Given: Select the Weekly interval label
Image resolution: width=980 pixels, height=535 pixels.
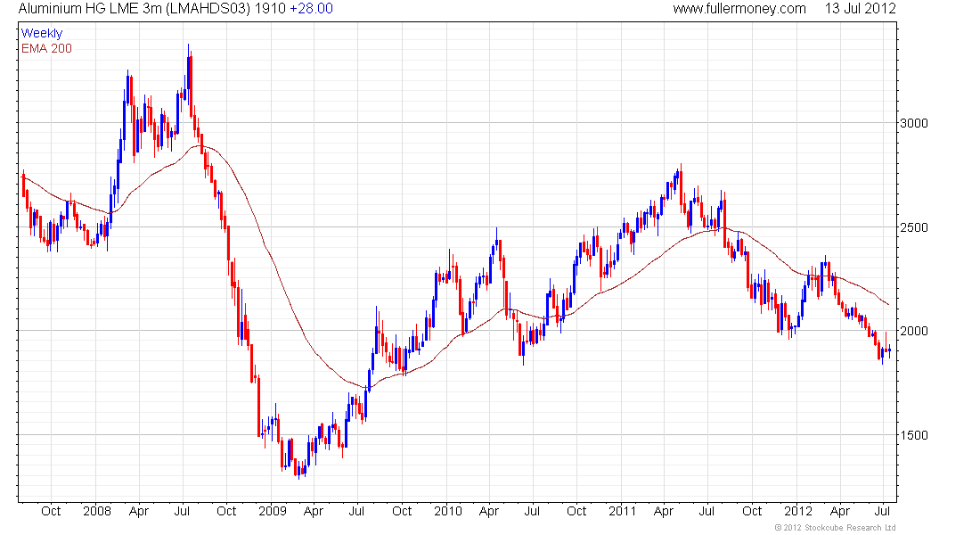Looking at the screenshot, I should tap(42, 33).
